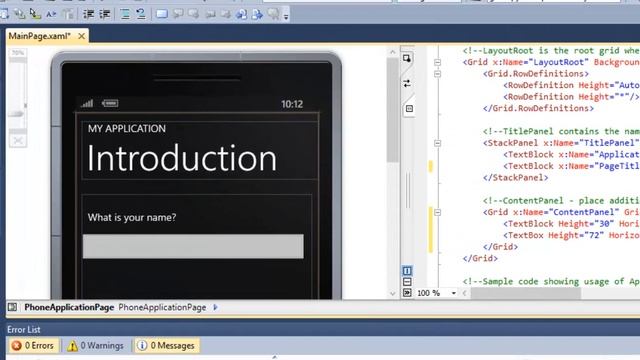Select the name text box in designer
The image size is (640, 360).
193,246
